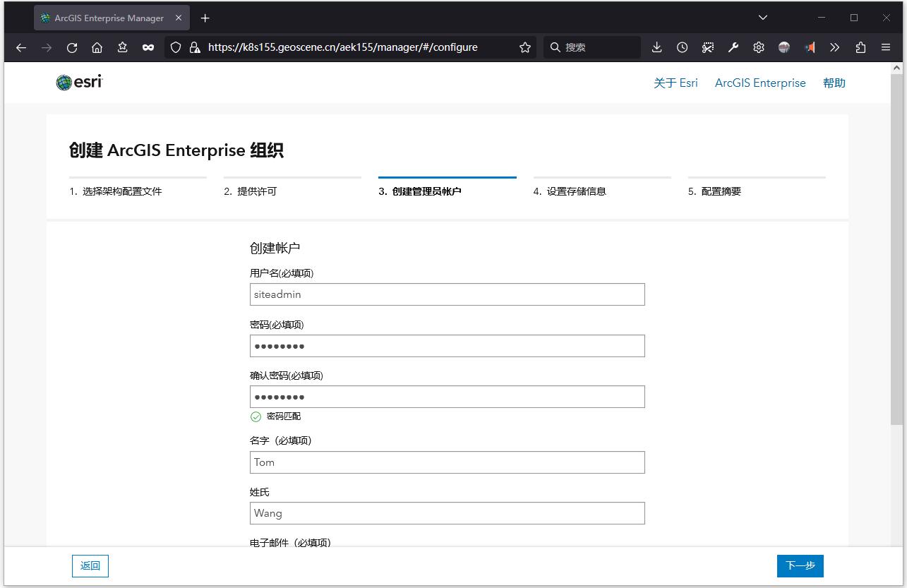
Task: Click the last name field containing Wang
Action: point(448,513)
